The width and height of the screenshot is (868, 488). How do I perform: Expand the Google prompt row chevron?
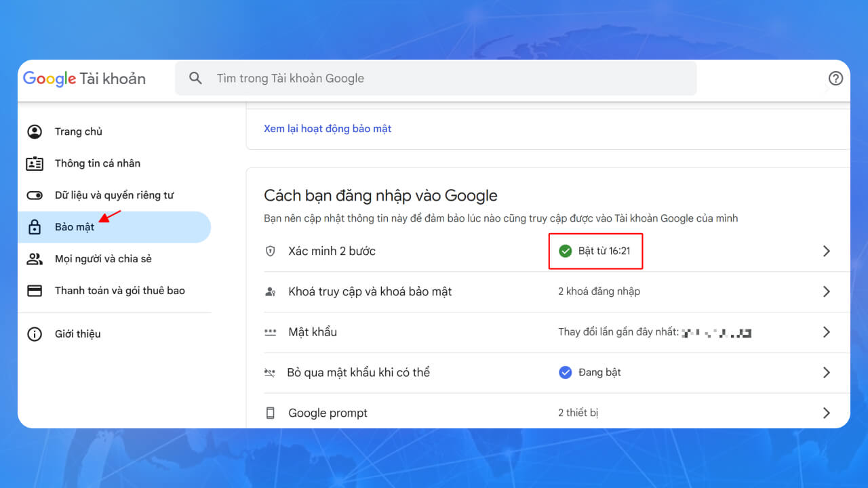826,413
